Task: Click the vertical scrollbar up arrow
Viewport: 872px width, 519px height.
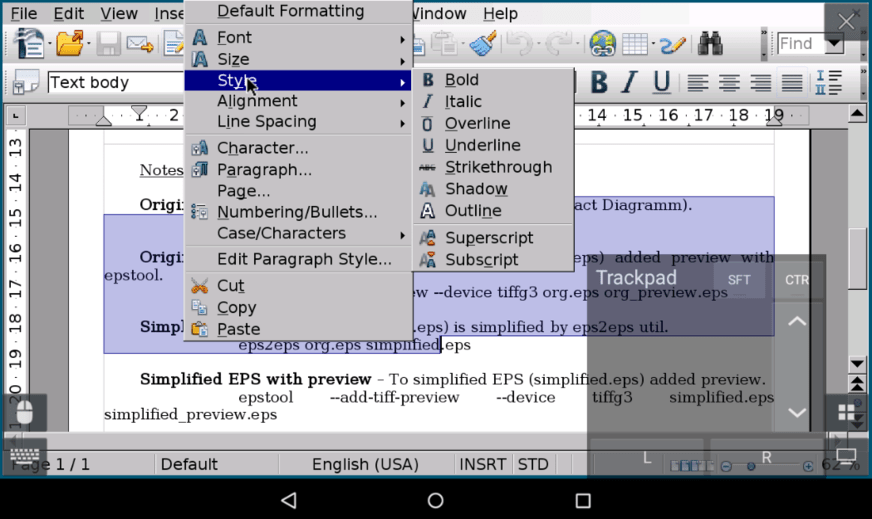Action: click(857, 114)
